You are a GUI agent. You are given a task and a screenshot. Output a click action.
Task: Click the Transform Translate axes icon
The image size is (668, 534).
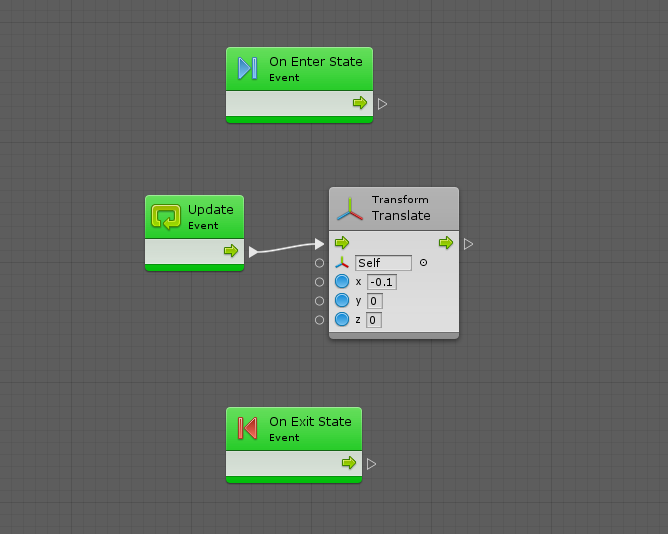(x=350, y=208)
